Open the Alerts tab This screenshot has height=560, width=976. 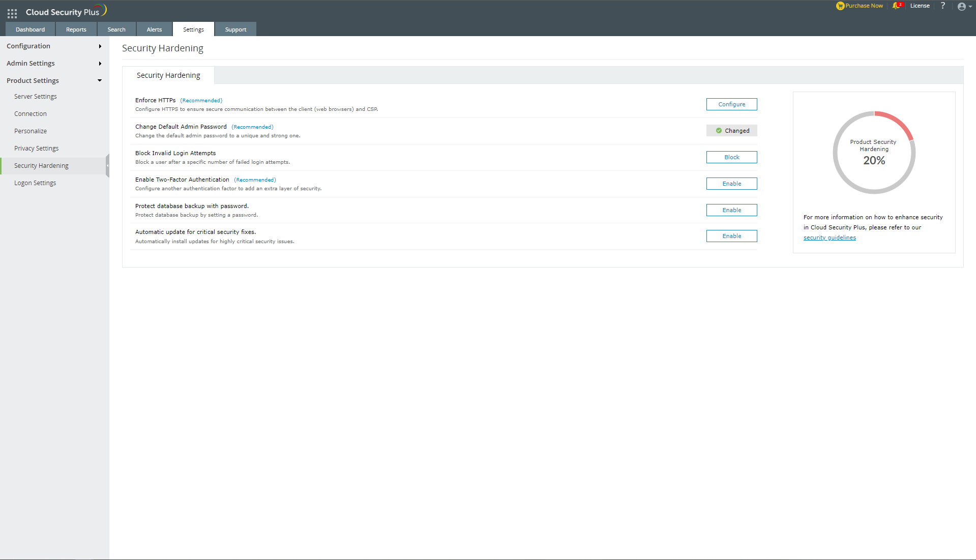point(154,30)
